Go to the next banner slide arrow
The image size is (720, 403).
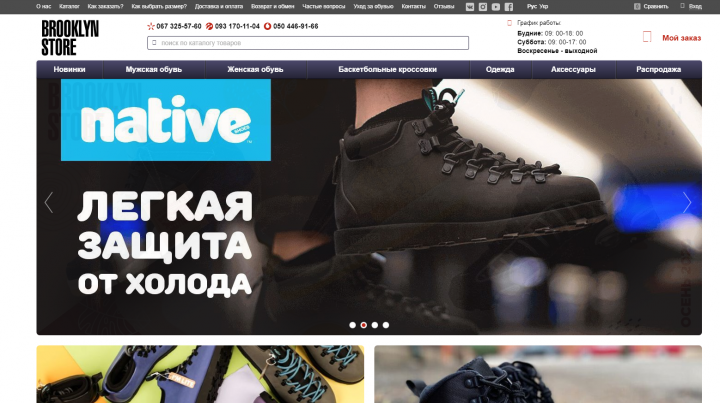(x=687, y=202)
